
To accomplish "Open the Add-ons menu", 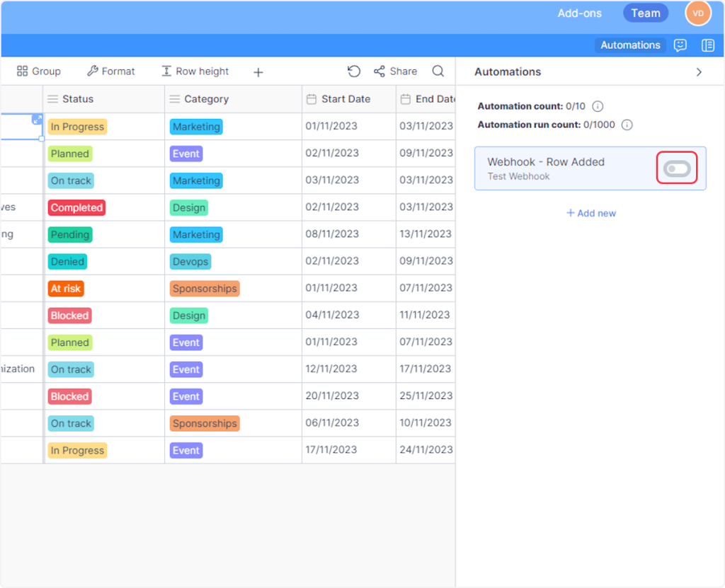I will click(578, 13).
